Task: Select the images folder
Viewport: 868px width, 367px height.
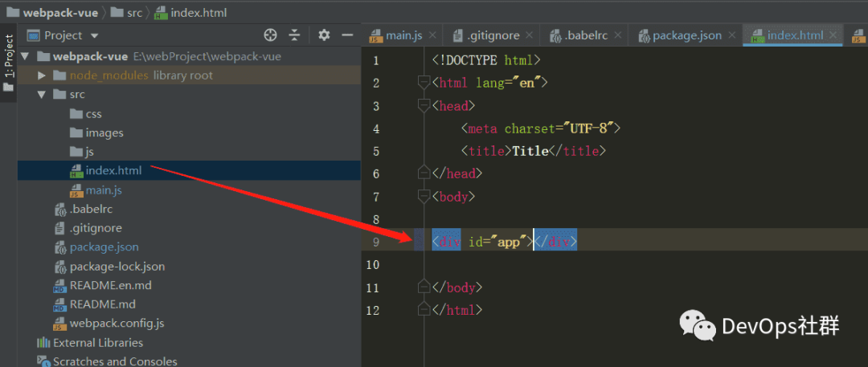Action: pyautogui.click(x=97, y=133)
